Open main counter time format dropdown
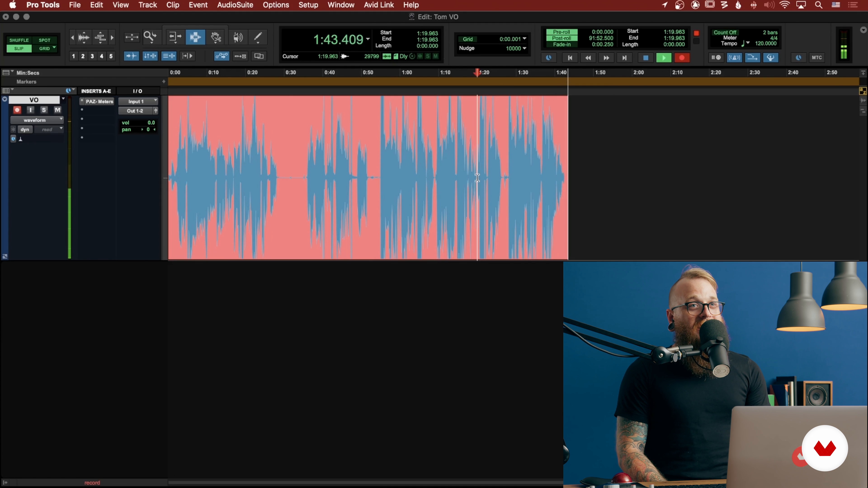Image resolution: width=868 pixels, height=488 pixels. coord(368,39)
